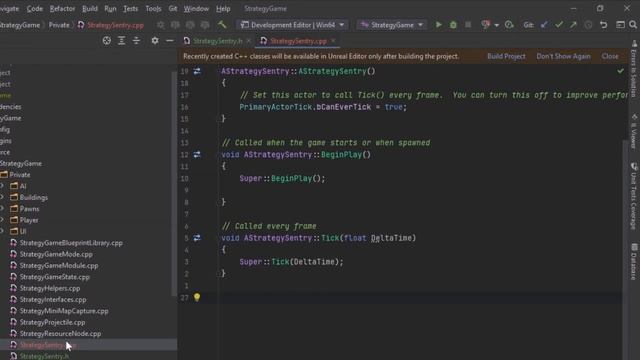Image resolution: width=640 pixels, height=360 pixels.
Task: Click Private breadcrumb in navigation bar
Action: click(59, 25)
